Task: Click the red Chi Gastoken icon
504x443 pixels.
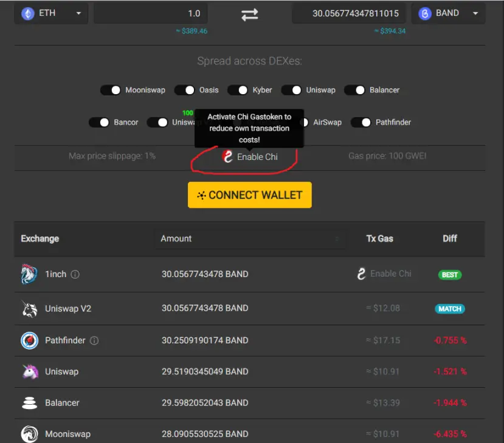Action: pyautogui.click(x=227, y=157)
